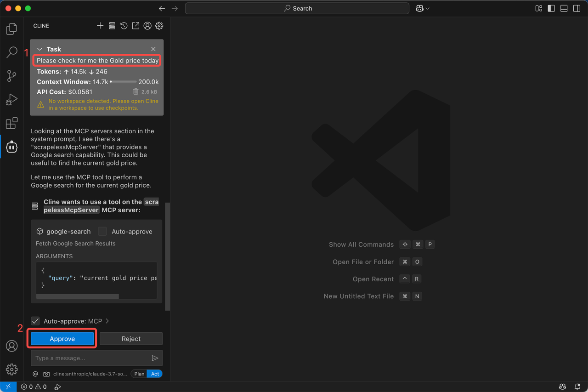Image resolution: width=588 pixels, height=392 pixels.
Task: Switch to Act mode
Action: (x=155, y=374)
